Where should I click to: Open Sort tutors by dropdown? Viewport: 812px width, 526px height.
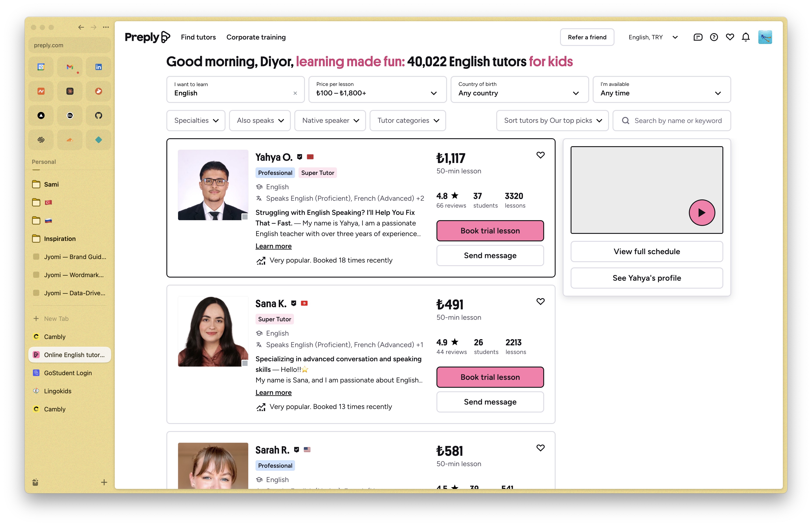(x=552, y=121)
